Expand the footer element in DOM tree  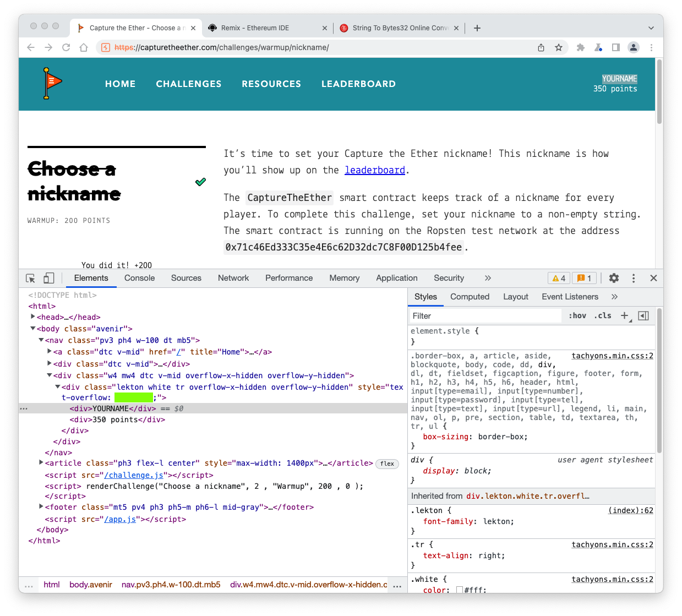41,506
